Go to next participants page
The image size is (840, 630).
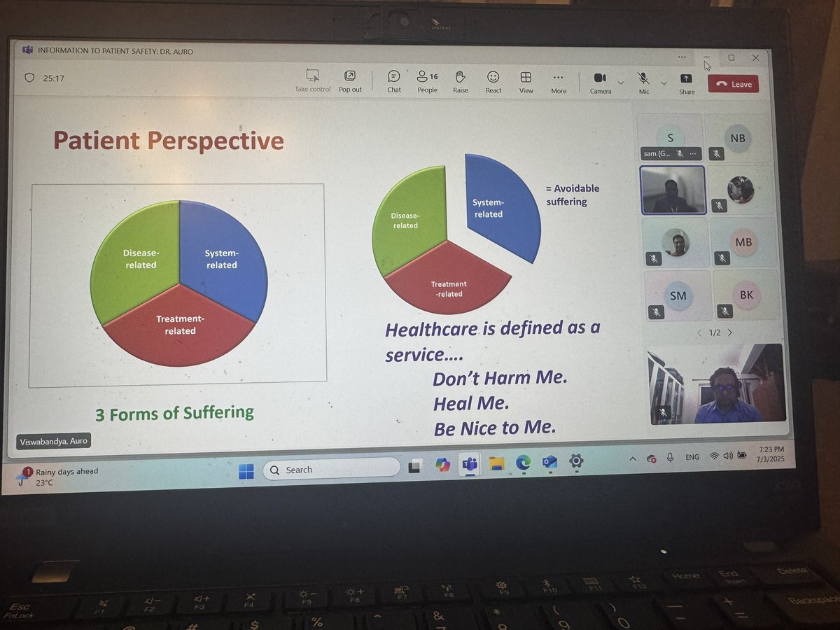point(730,333)
